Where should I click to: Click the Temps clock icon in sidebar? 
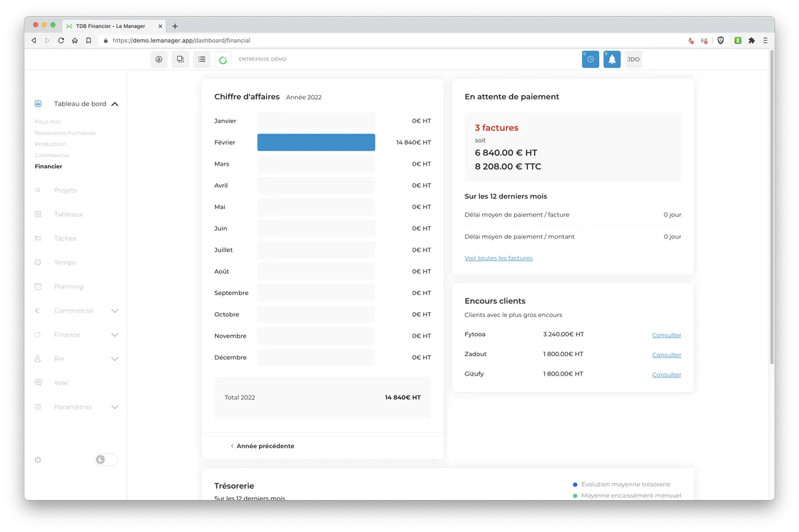(38, 262)
